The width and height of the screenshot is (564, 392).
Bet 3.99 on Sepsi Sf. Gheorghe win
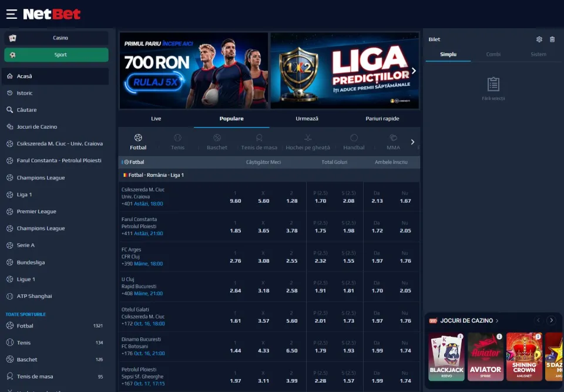click(x=292, y=377)
